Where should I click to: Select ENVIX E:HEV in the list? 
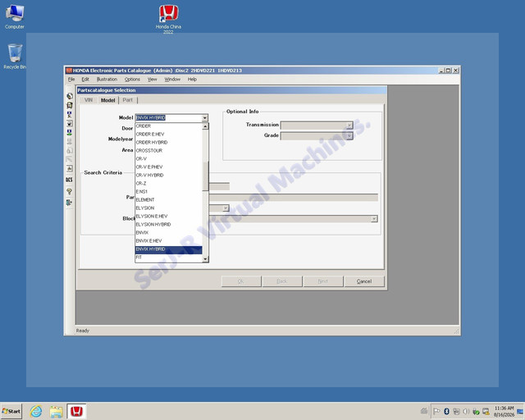[x=169, y=241]
